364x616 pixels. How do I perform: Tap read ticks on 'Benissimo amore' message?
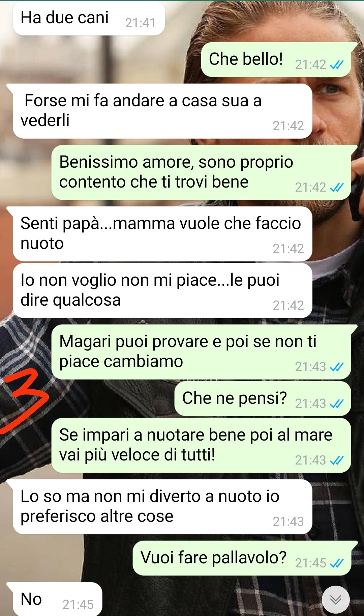337,187
